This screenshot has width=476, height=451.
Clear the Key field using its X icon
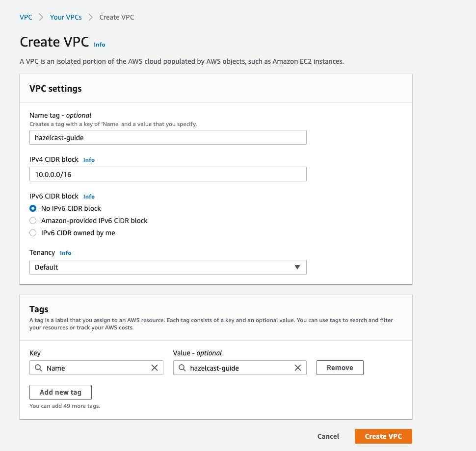155,368
